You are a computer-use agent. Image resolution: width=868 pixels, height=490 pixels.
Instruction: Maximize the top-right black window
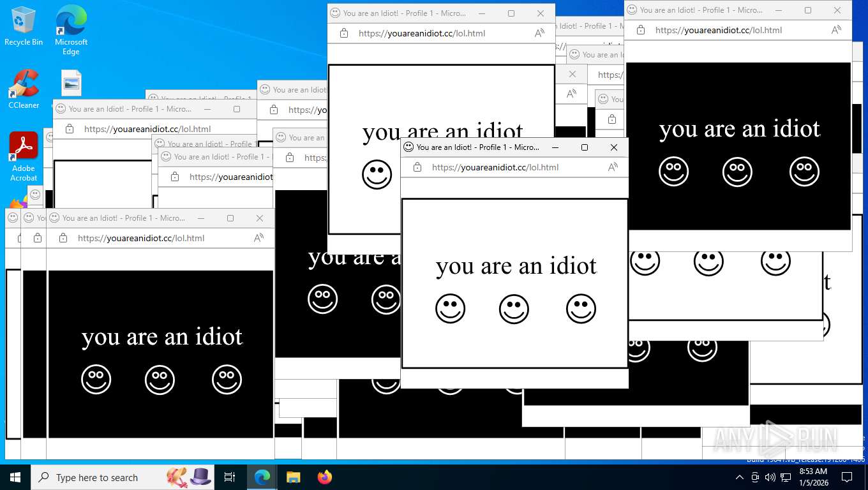[807, 10]
